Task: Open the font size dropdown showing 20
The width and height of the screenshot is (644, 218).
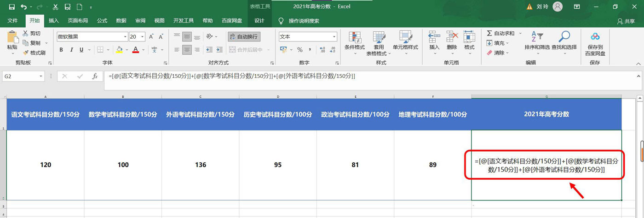Action: click(143, 36)
